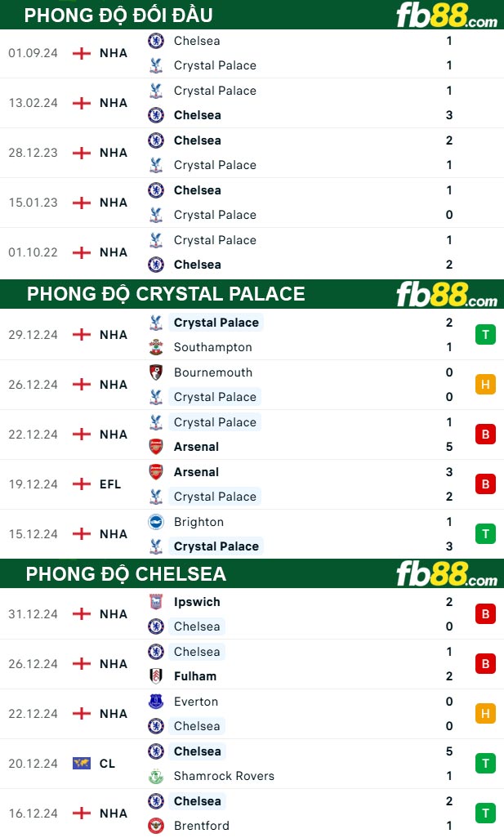Click the Ipswich club crest icon

pyautogui.click(x=156, y=602)
